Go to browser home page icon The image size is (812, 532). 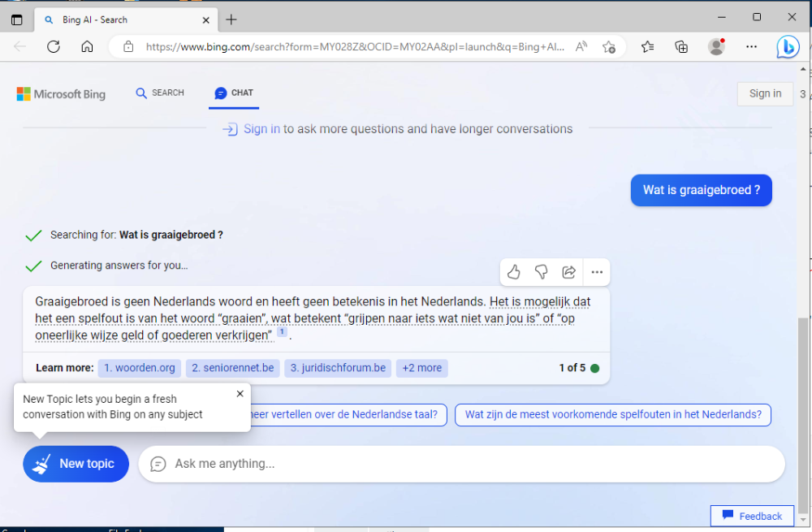coord(87,47)
